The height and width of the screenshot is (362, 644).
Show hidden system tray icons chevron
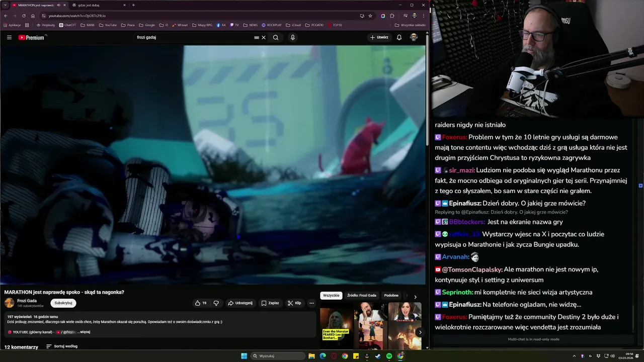pos(574,356)
